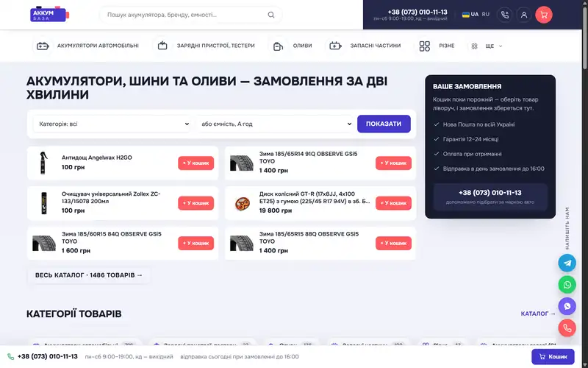Add Антидощ Angelwax H2GO to cart
588x368 pixels.
point(196,163)
